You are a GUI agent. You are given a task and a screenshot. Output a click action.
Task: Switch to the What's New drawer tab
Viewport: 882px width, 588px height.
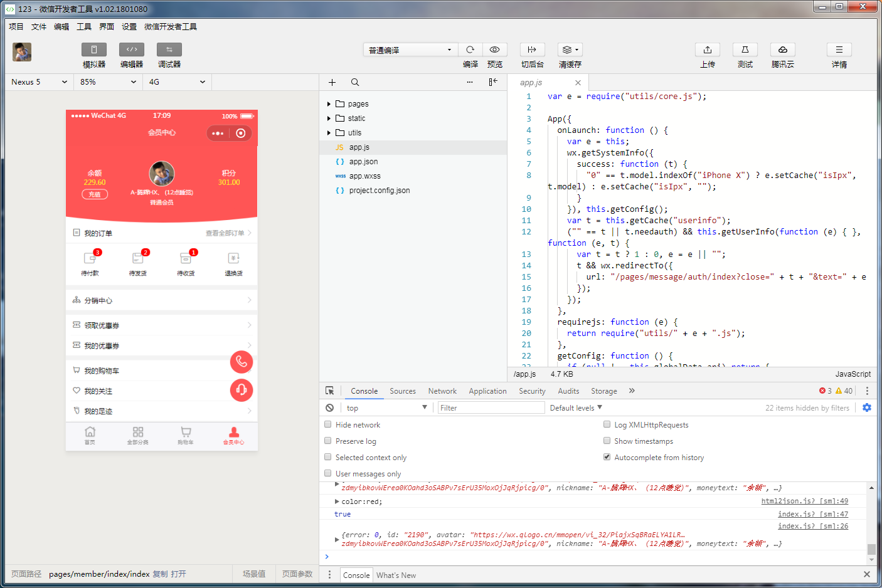pyautogui.click(x=396, y=575)
